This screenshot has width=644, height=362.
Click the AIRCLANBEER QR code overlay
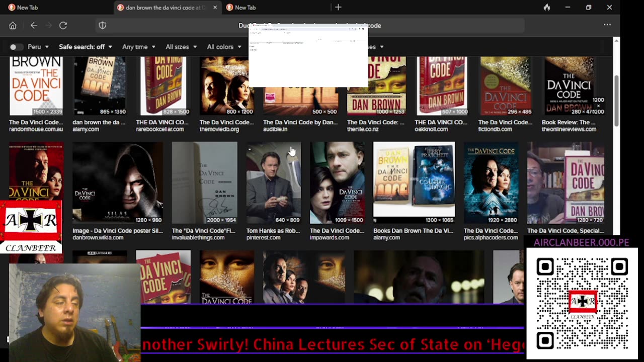click(582, 304)
